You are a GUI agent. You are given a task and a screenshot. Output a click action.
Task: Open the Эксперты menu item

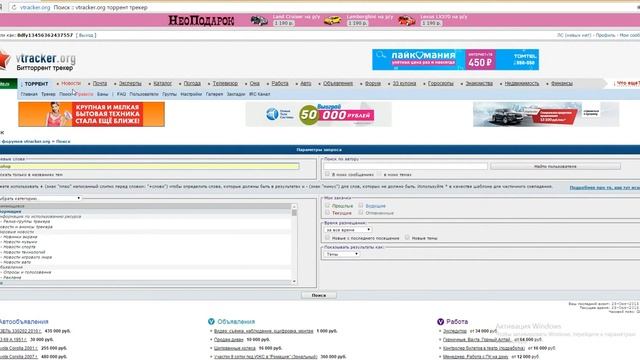pos(130,83)
